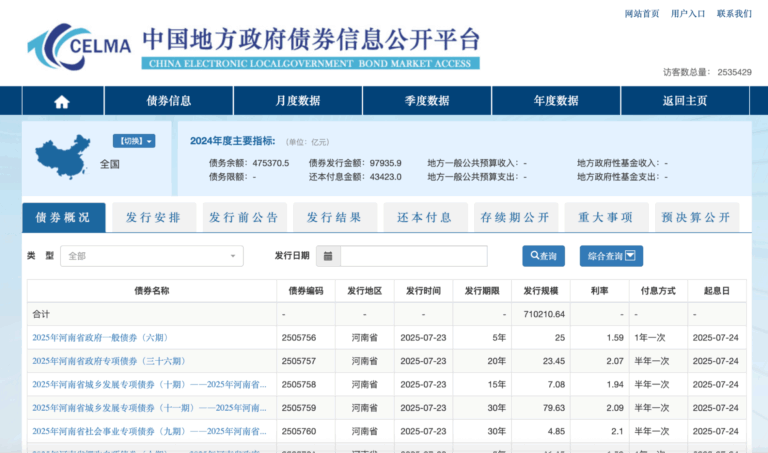Viewport: 768px width, 453px height.
Task: Click the CELMA logo
Action: pyautogui.click(x=80, y=44)
